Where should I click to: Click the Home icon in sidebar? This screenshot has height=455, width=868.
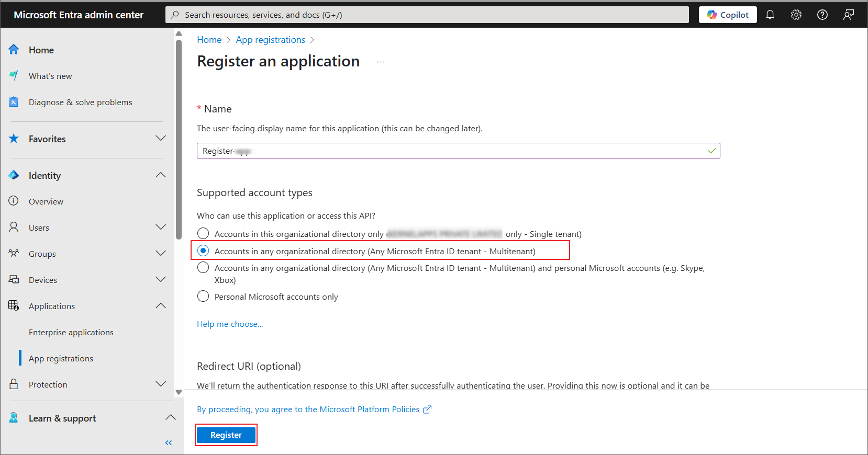(x=14, y=50)
